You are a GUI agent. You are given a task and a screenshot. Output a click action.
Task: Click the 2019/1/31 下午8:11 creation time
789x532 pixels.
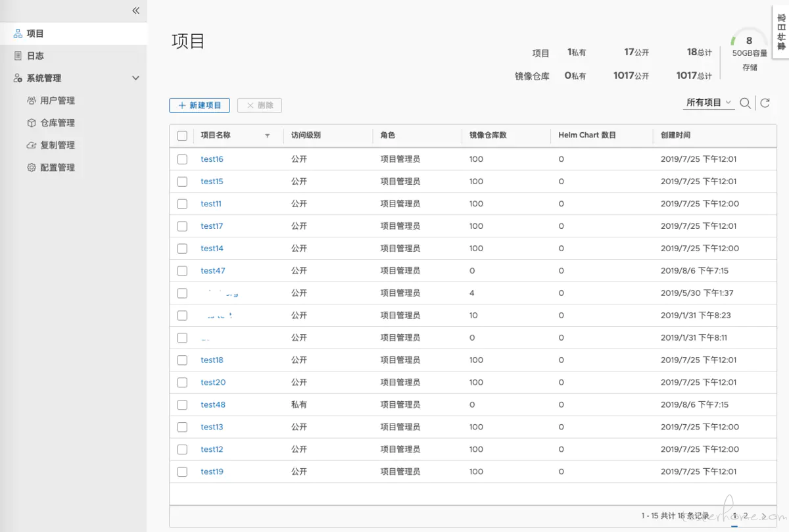694,338
